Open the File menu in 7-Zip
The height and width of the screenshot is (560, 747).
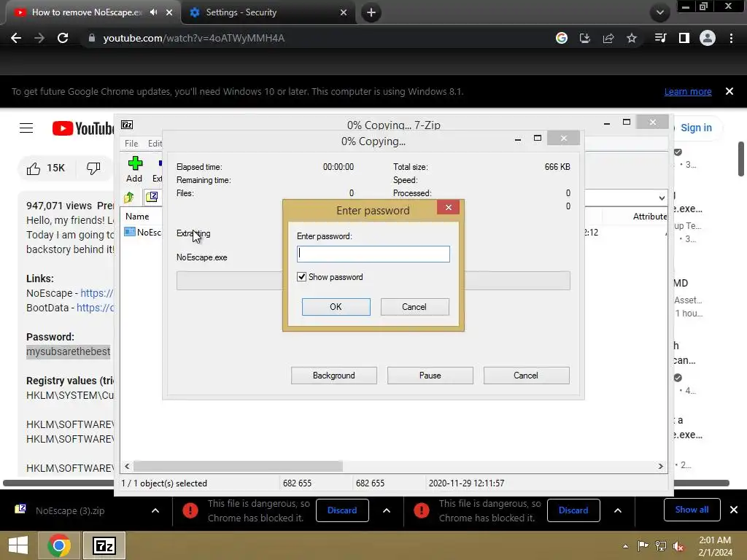131,144
